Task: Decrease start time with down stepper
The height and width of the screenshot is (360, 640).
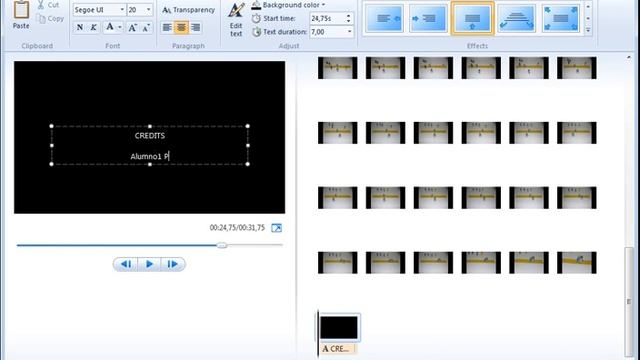Action: tap(349, 21)
